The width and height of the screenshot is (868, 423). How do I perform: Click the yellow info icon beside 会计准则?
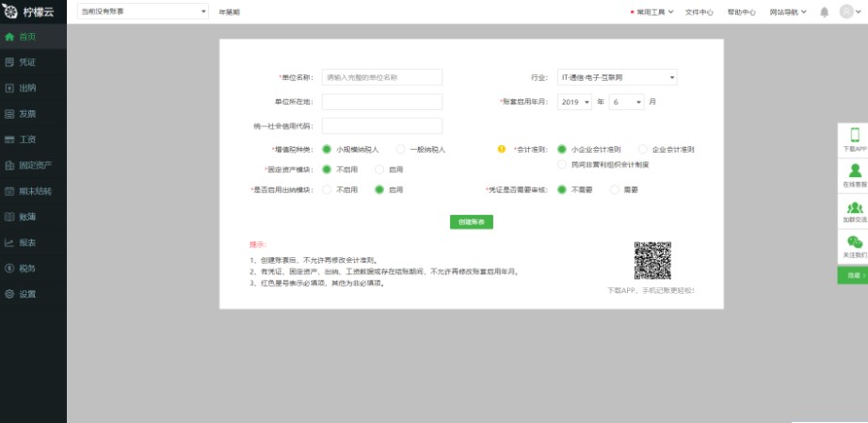click(x=502, y=149)
